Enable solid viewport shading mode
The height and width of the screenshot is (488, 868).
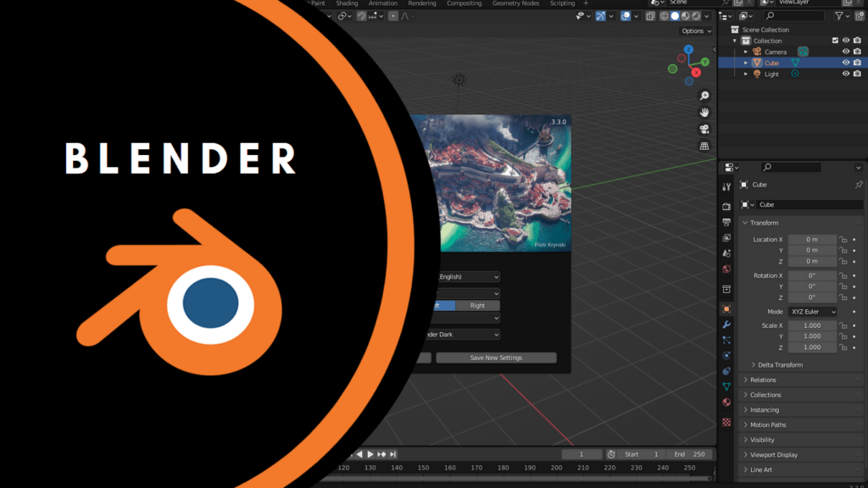[x=676, y=15]
